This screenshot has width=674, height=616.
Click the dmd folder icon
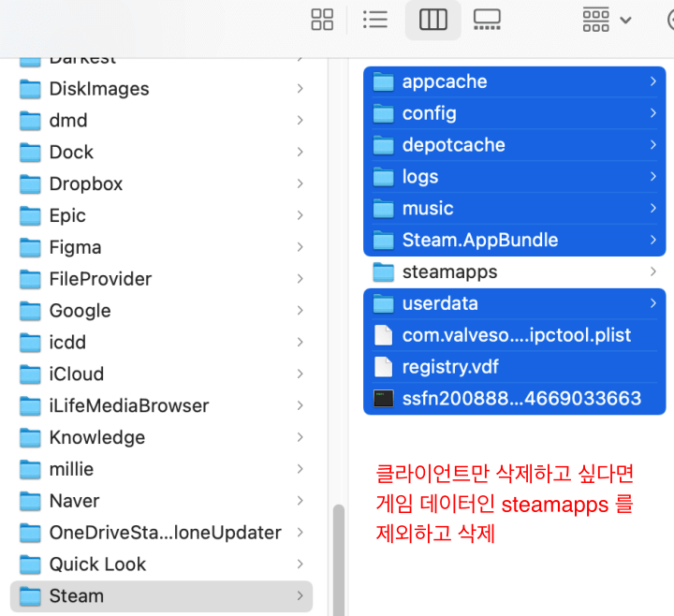(x=30, y=121)
